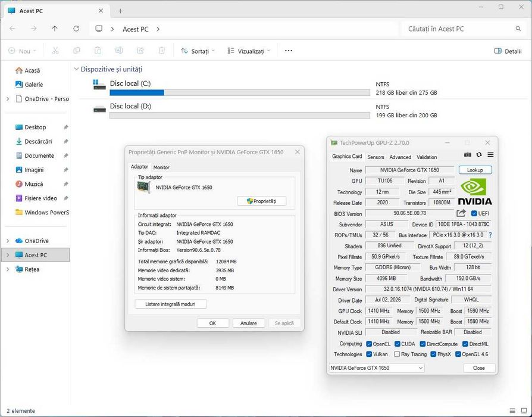Toggle the OpenCL checkbox
The height and width of the screenshot is (417, 532).
click(x=369, y=344)
